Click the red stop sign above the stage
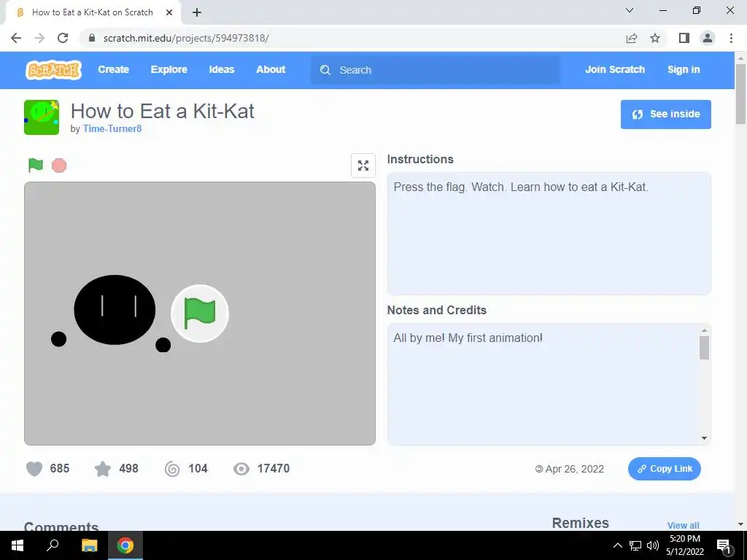Screen dimensions: 747x560 59,166
